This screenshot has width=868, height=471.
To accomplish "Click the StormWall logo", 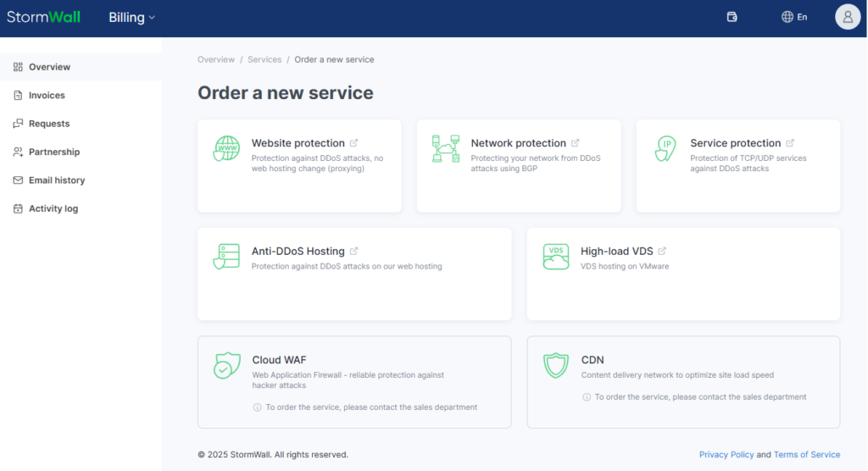I will click(x=43, y=17).
